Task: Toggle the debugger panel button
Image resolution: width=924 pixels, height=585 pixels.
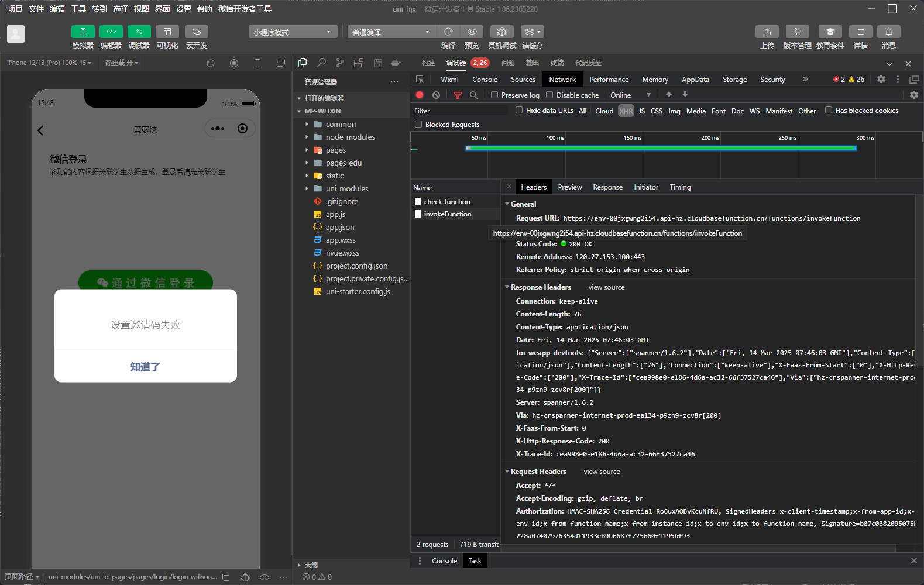Action: (139, 32)
